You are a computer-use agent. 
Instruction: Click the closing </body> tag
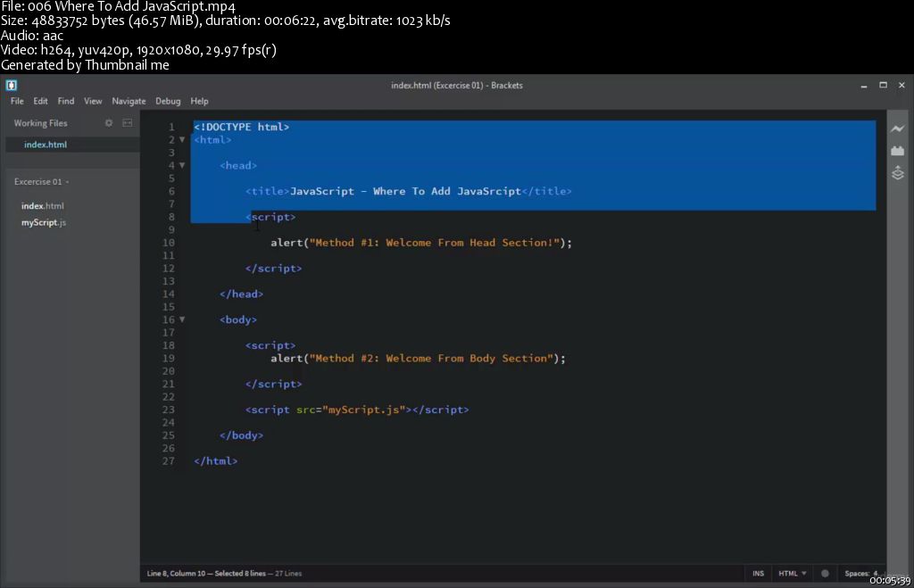tap(241, 435)
